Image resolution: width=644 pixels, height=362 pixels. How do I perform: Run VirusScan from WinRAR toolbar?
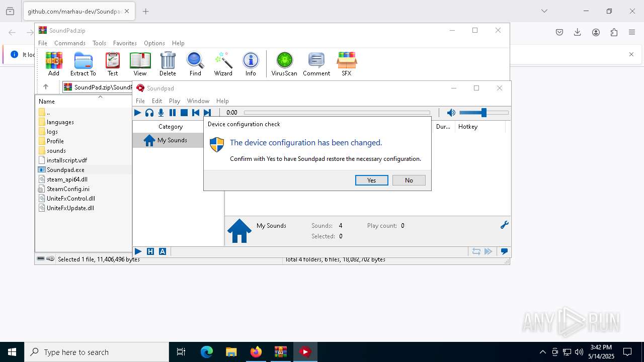click(284, 64)
